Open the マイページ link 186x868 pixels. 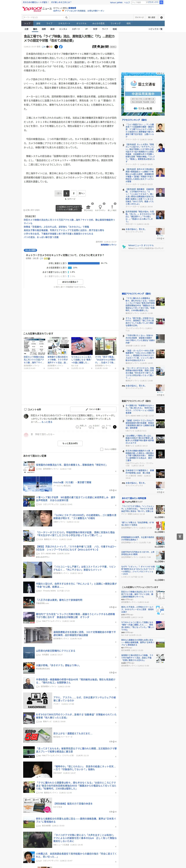[x=139, y=17]
